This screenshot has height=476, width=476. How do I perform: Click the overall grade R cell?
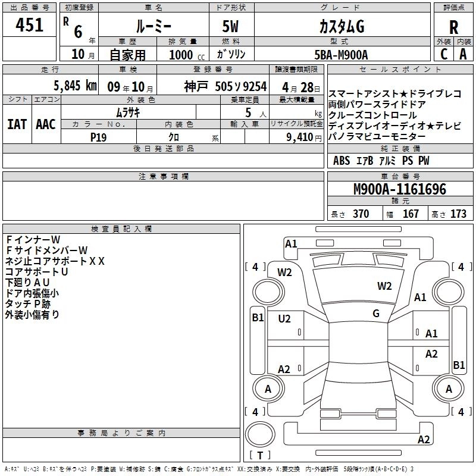pos(453,27)
